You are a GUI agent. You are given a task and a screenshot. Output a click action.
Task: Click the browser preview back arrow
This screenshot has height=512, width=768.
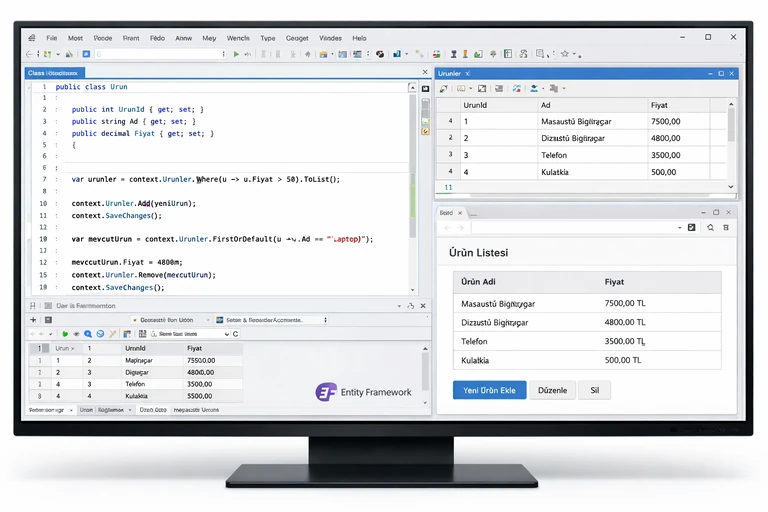447,228
